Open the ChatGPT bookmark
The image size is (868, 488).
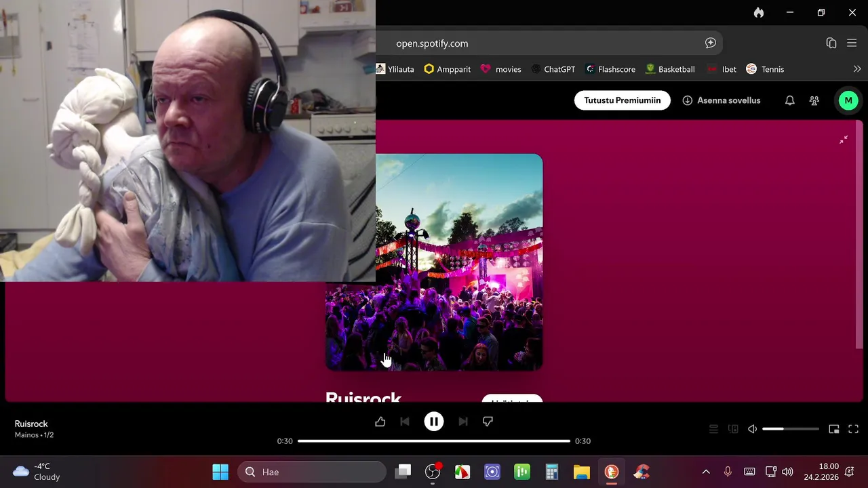553,69
